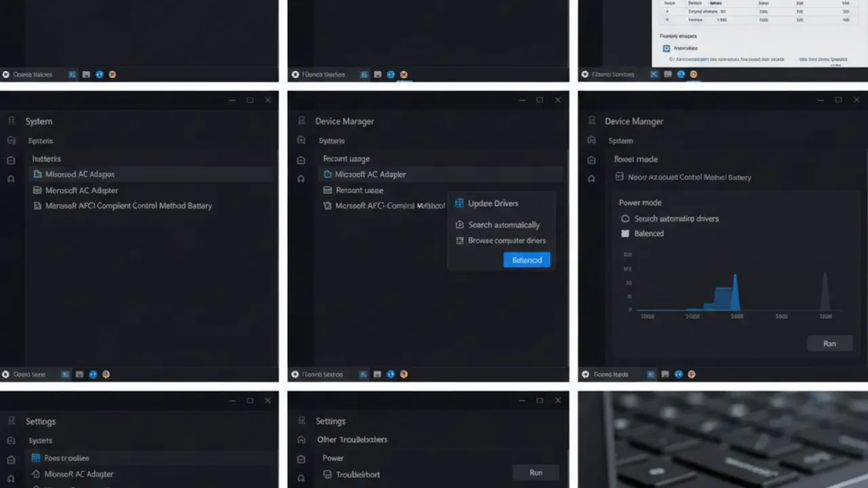Click blue icon of highlighted AC Adapter row, System window
Screen dimensions: 868x488
pos(38,174)
